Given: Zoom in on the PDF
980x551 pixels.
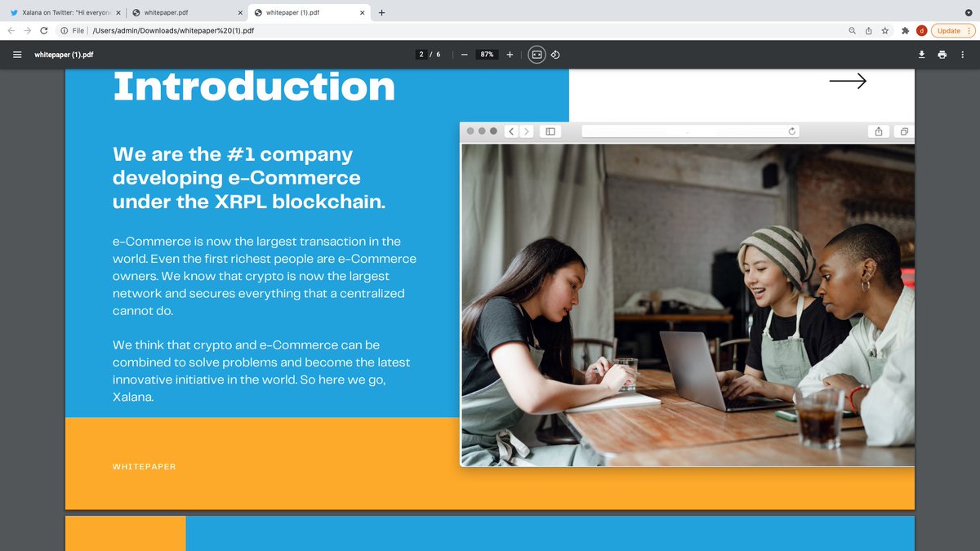Looking at the screenshot, I should (x=510, y=55).
